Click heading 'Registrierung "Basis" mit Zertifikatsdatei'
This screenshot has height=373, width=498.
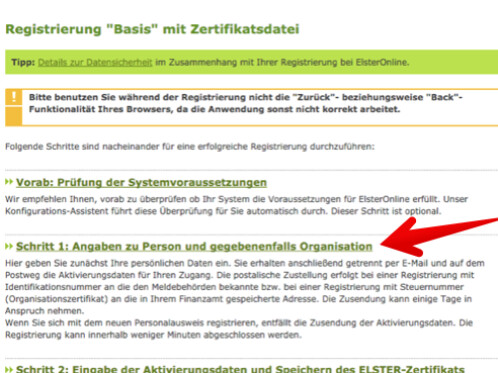152,29
